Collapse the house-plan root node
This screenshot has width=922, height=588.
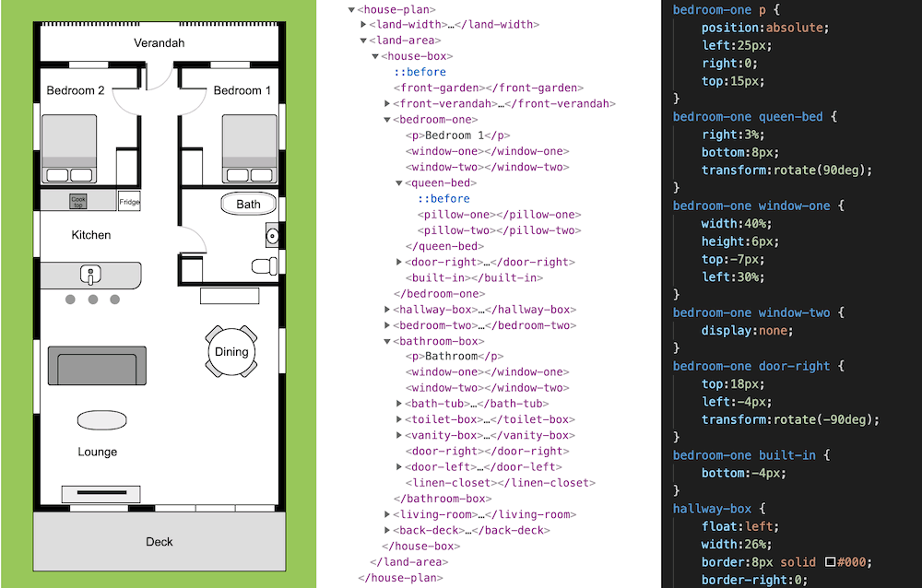[x=351, y=9]
